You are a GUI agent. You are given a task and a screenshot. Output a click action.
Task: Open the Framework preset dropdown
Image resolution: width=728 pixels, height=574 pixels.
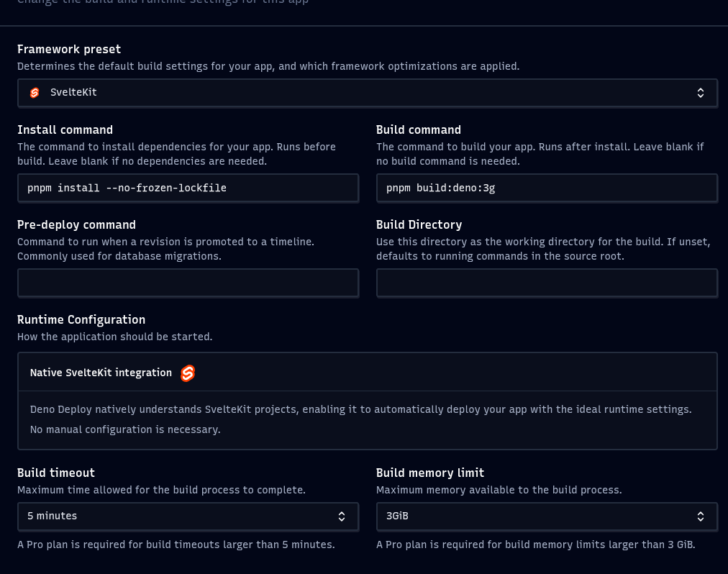367,93
